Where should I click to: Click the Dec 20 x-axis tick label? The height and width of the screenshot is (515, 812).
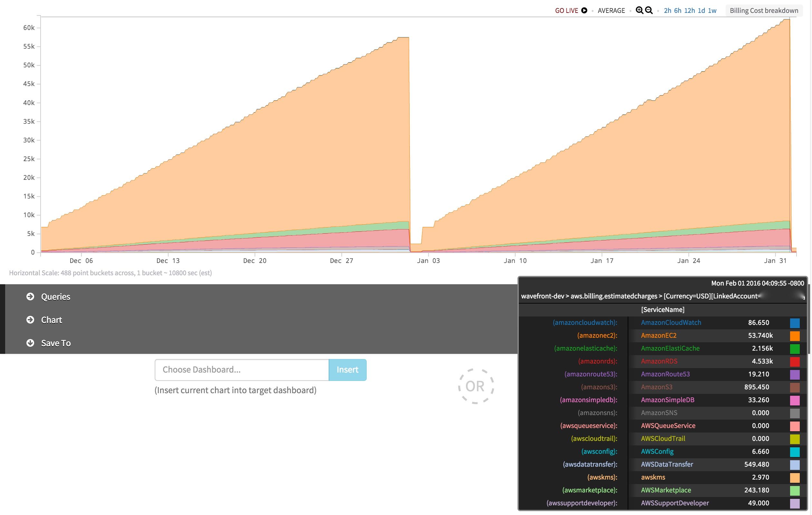pyautogui.click(x=255, y=261)
